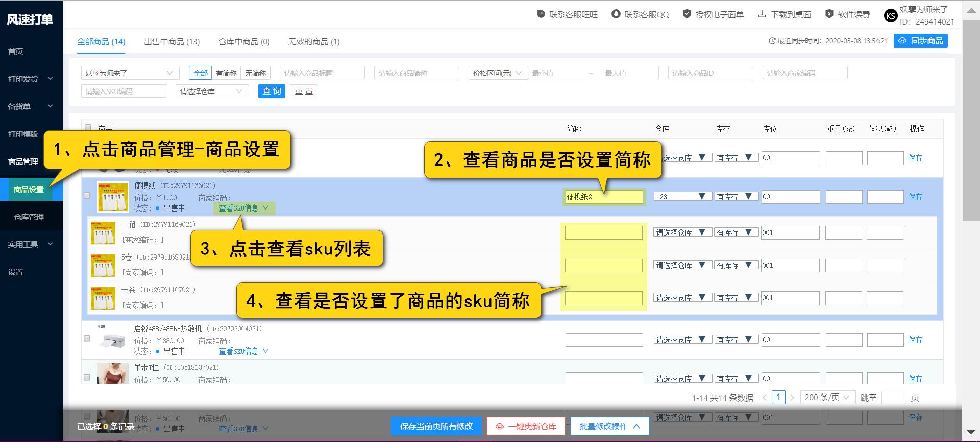Screen dimensions: 980x442
Task: Click the 软件续费 icon
Action: click(x=829, y=14)
